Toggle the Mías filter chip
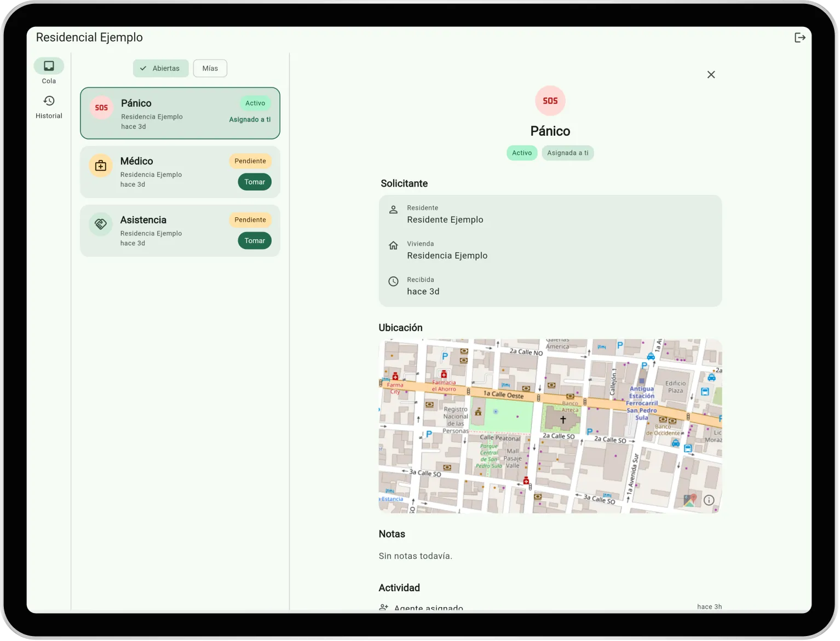 pyautogui.click(x=210, y=68)
